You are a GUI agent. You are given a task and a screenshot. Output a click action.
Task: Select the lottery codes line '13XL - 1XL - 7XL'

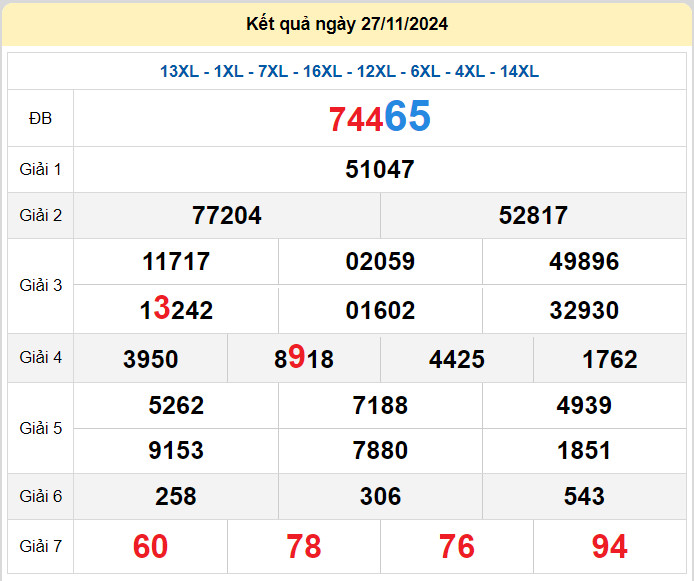coord(224,71)
